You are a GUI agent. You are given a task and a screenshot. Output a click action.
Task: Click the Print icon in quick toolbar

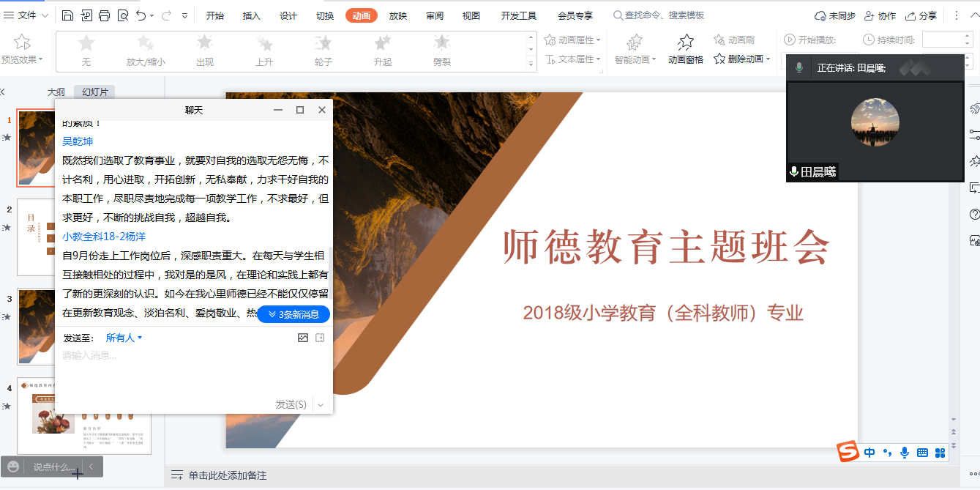(x=104, y=15)
